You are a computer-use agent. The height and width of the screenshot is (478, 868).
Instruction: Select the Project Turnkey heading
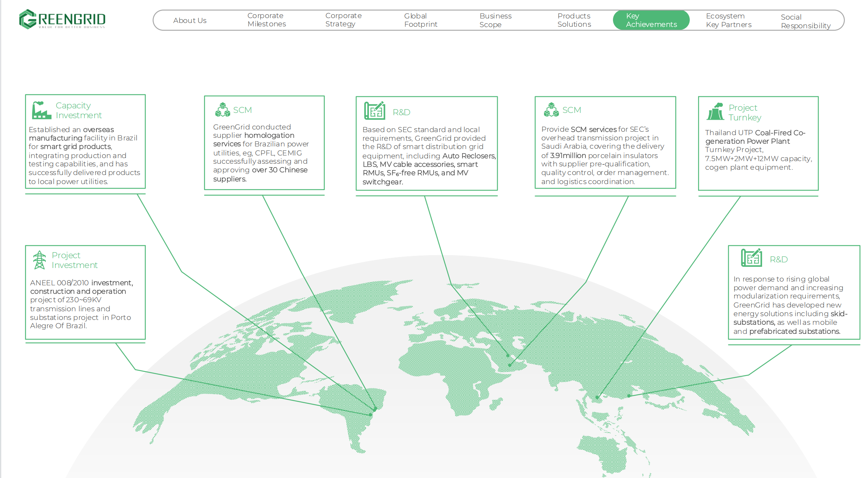point(745,113)
